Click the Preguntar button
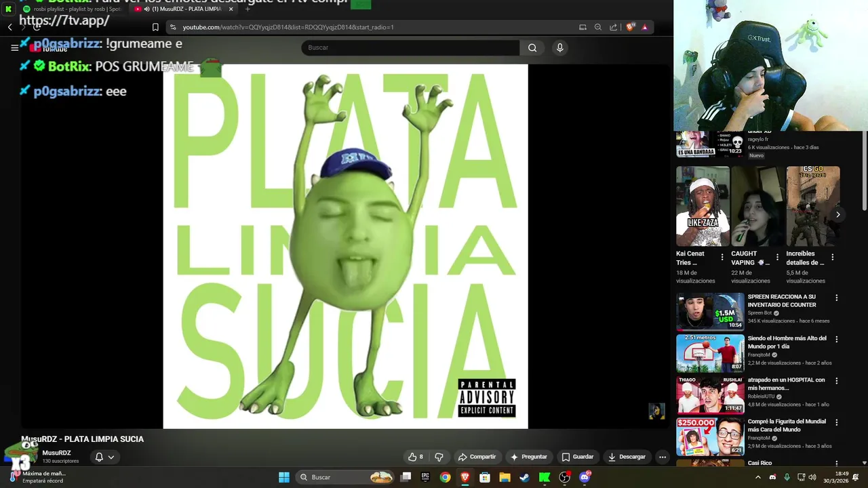 [x=528, y=457]
